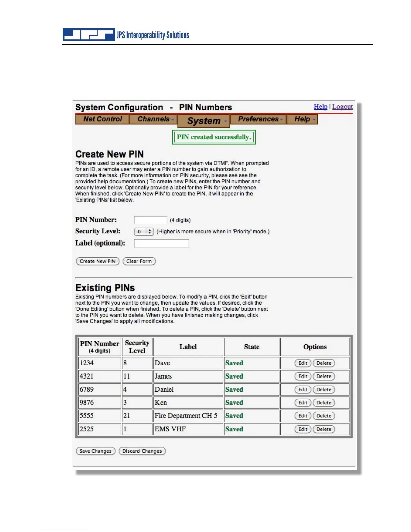
Task: Edit the PIN 6789 Daniel row
Action: pyautogui.click(x=303, y=390)
